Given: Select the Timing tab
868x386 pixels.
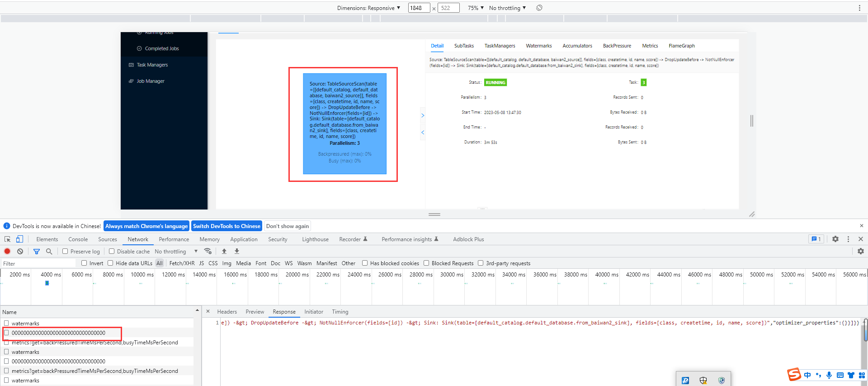Looking at the screenshot, I should tap(340, 312).
